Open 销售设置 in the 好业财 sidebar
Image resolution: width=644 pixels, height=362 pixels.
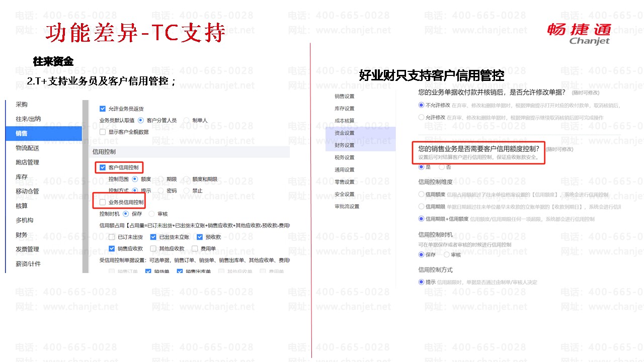(x=344, y=97)
